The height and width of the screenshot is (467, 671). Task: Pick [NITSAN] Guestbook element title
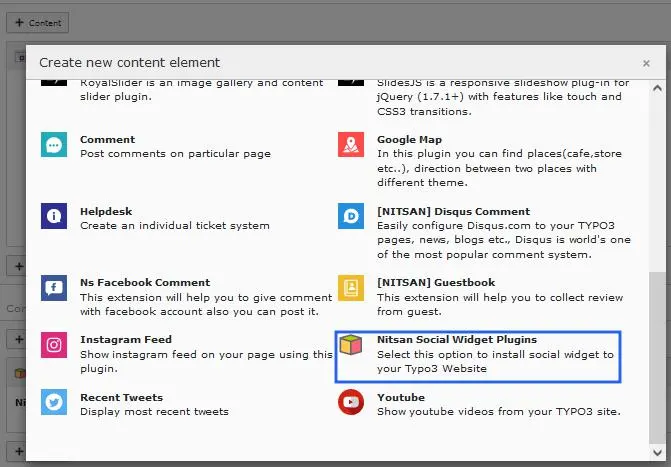click(436, 283)
